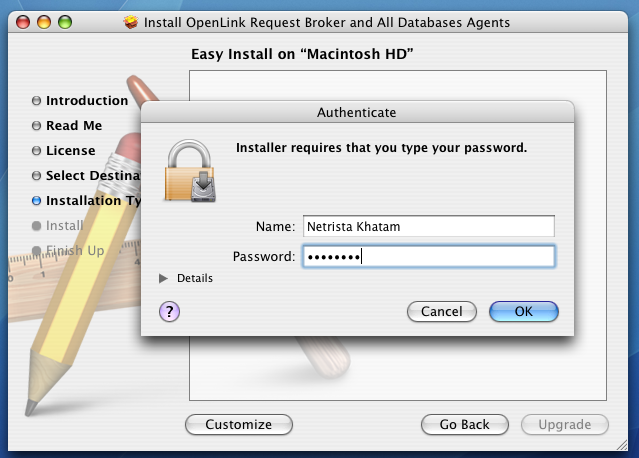Open help with the purple question mark button
Viewport: 639px width, 458px height.
[x=170, y=311]
